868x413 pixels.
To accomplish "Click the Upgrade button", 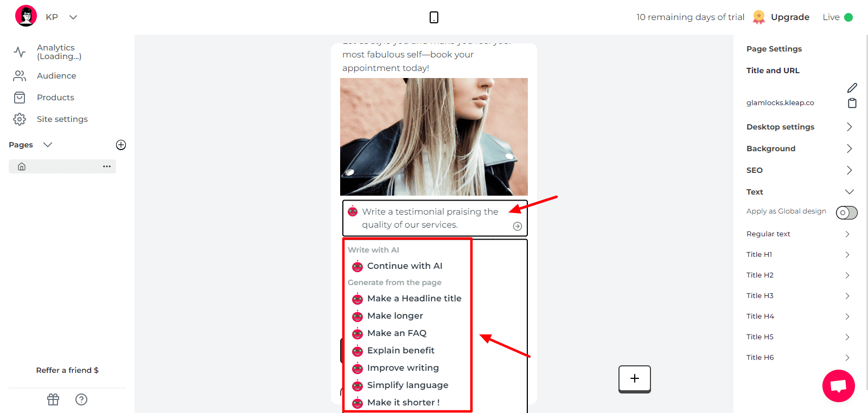I will (x=790, y=17).
